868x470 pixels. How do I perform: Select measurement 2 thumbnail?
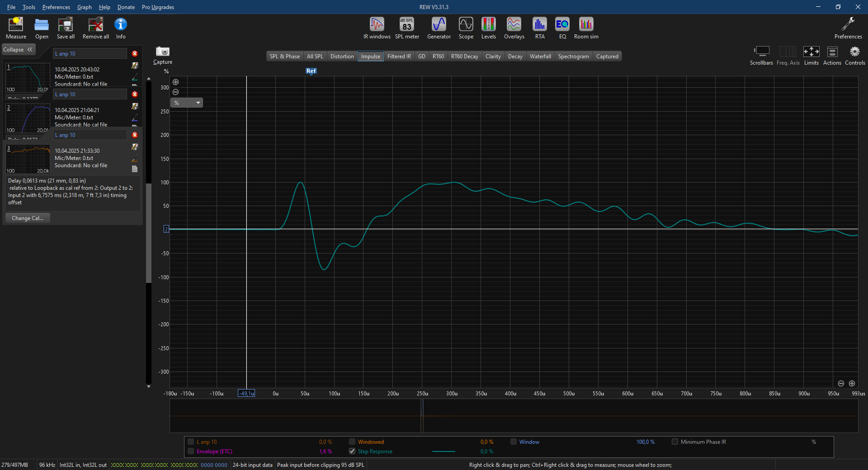click(28, 118)
